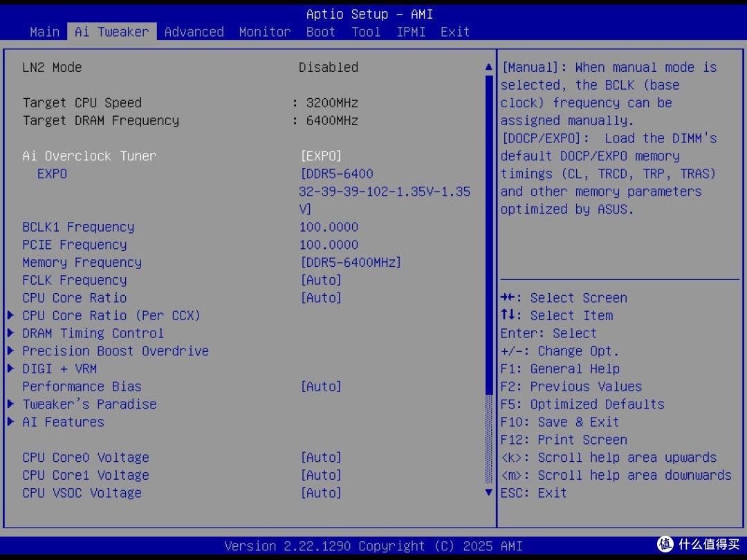Open the AI Features entry
The width and height of the screenshot is (747, 560).
coord(63,422)
